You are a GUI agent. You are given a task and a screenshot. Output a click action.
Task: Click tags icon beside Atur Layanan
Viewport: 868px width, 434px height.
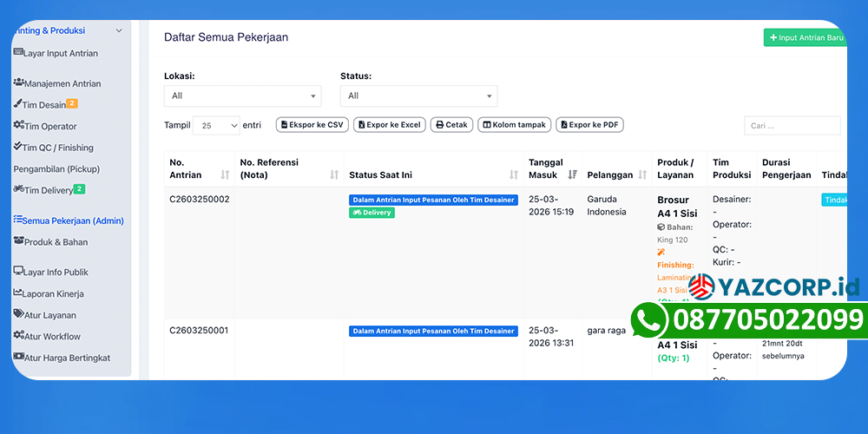point(19,314)
